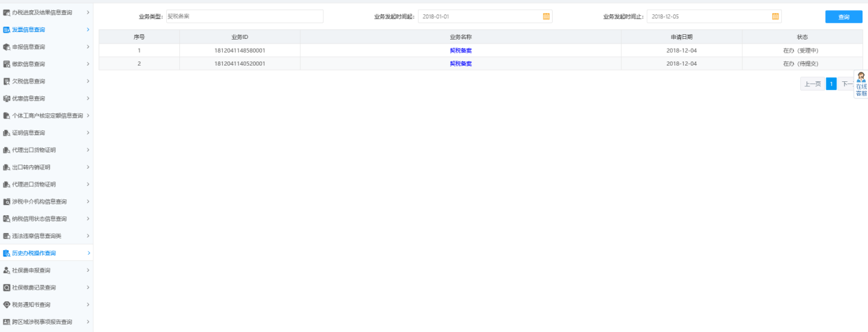Click the 纳税信用状态信息查询 icon
868x332 pixels.
click(x=6, y=219)
